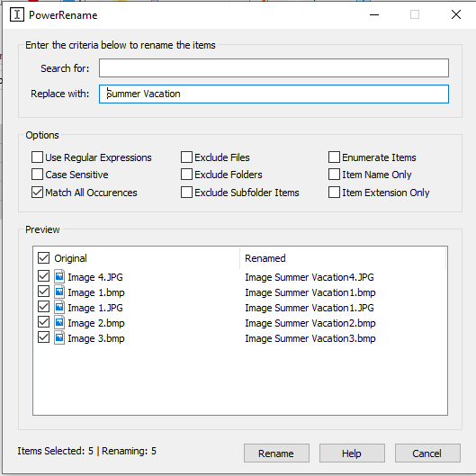Screen dimensions: 476x476
Task: Focus the Search for input field
Action: tap(274, 68)
